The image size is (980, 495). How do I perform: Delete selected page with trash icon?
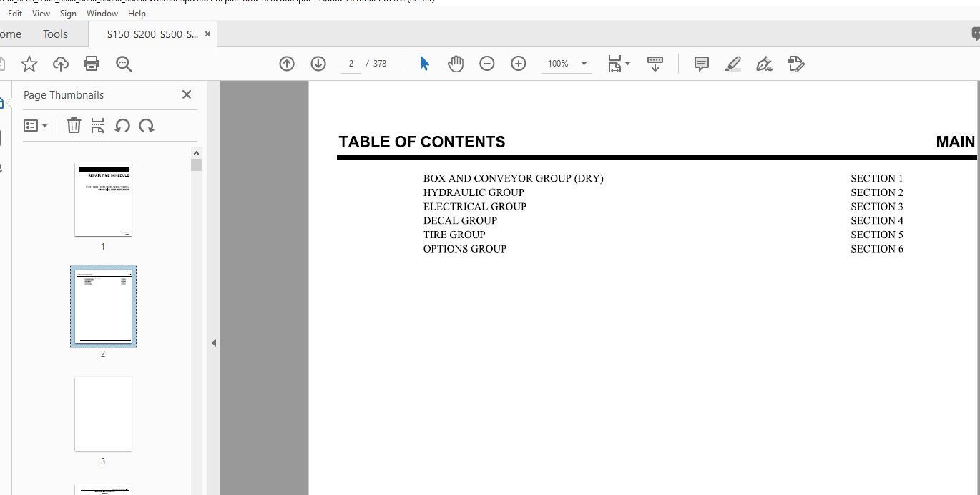point(74,126)
